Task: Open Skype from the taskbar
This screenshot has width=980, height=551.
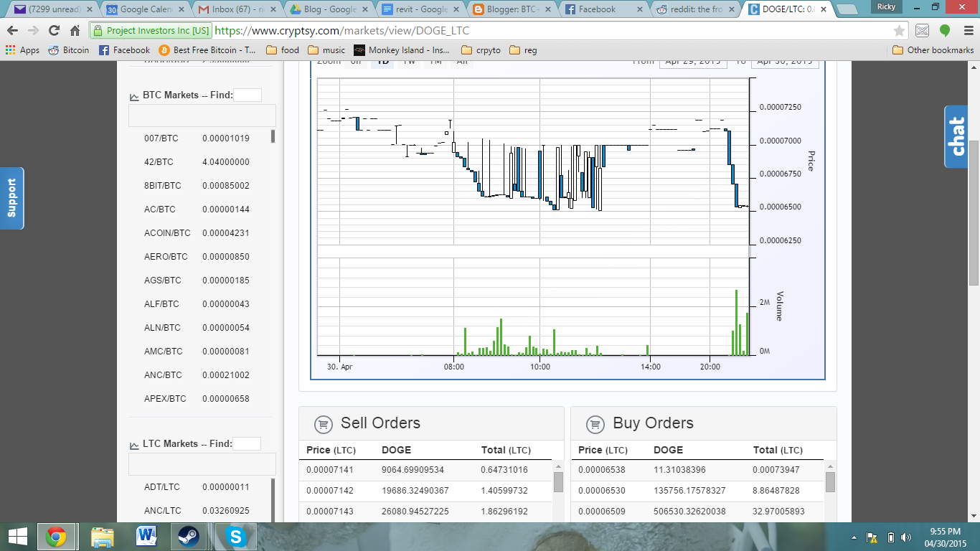Action: (x=235, y=537)
